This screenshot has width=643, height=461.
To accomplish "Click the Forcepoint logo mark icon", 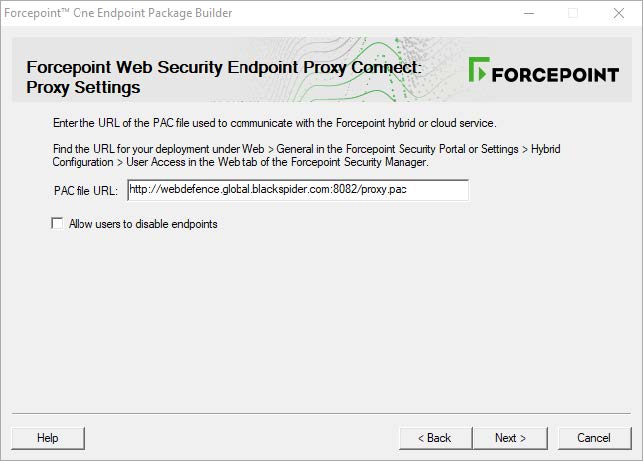I will point(478,71).
